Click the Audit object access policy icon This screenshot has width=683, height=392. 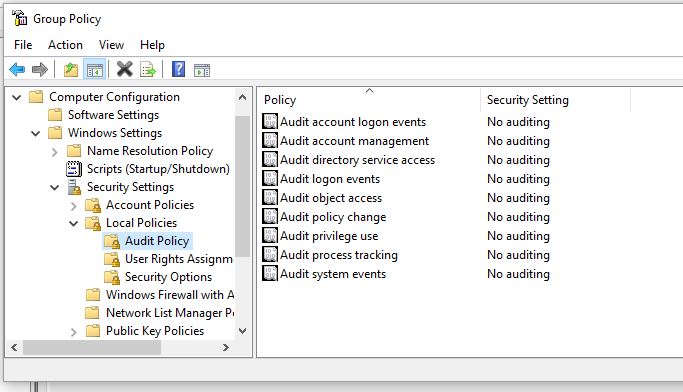coord(270,197)
